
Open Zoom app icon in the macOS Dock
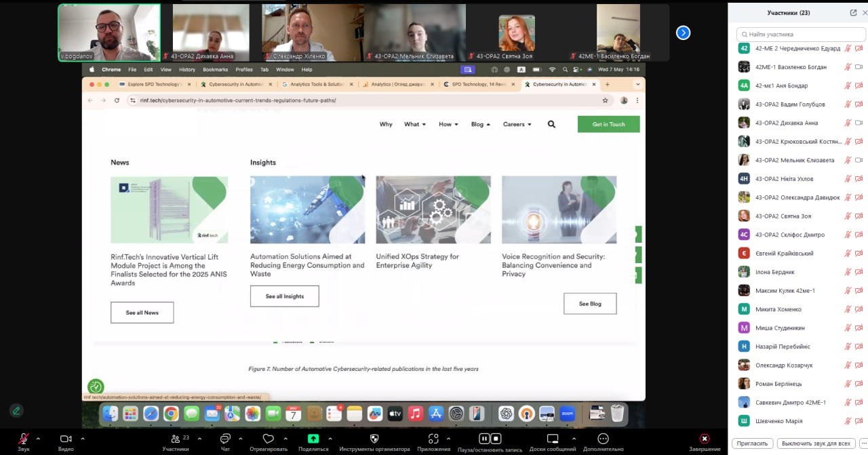pos(568,414)
